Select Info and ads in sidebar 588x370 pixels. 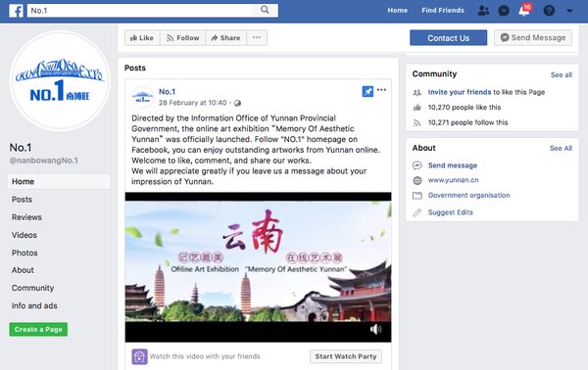coord(34,306)
